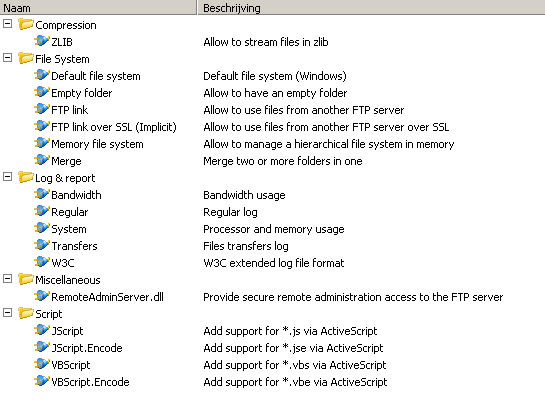Click the FTP link plugin icon

[x=42, y=109]
